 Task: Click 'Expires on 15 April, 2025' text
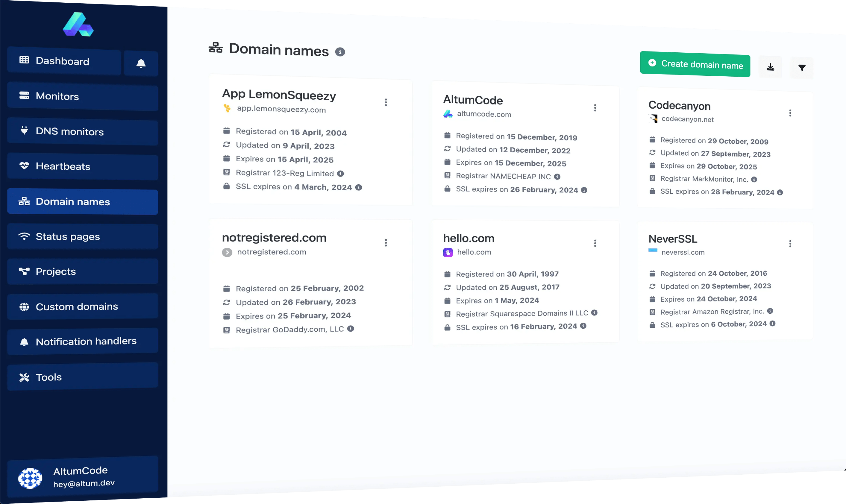click(x=285, y=159)
